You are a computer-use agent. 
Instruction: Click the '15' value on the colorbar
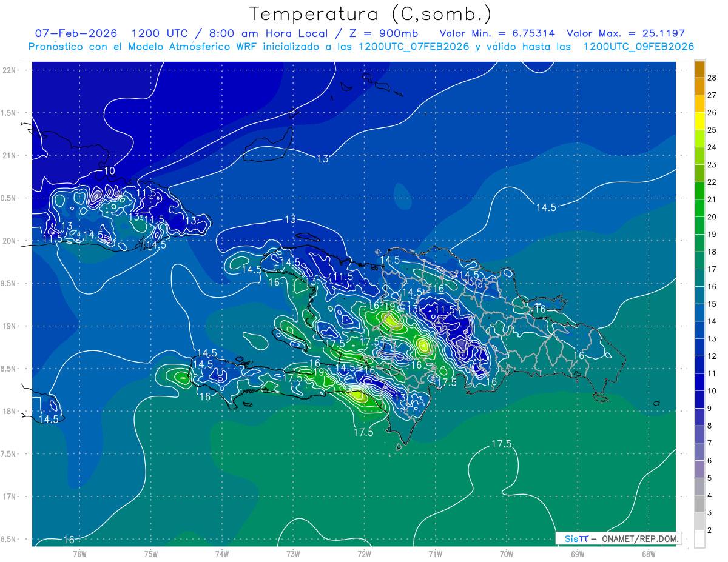712,304
